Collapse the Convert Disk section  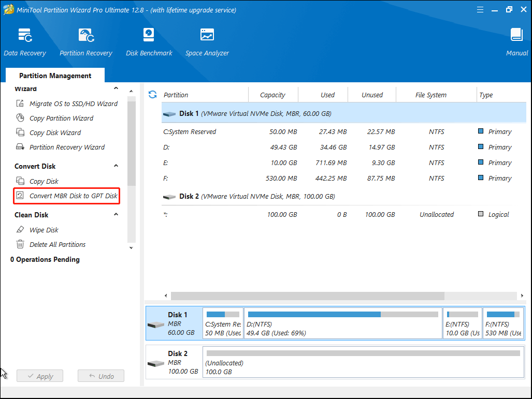[x=116, y=166]
